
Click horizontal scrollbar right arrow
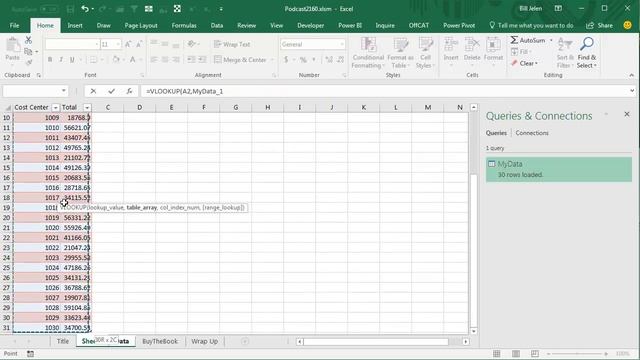coord(466,342)
